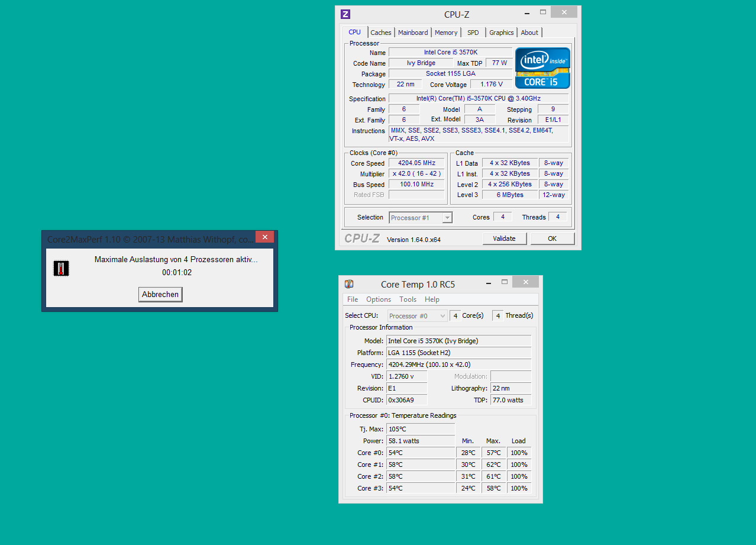Click the Core2MaxPerf thermometer chip icon
This screenshot has height=545, width=756.
[x=61, y=268]
